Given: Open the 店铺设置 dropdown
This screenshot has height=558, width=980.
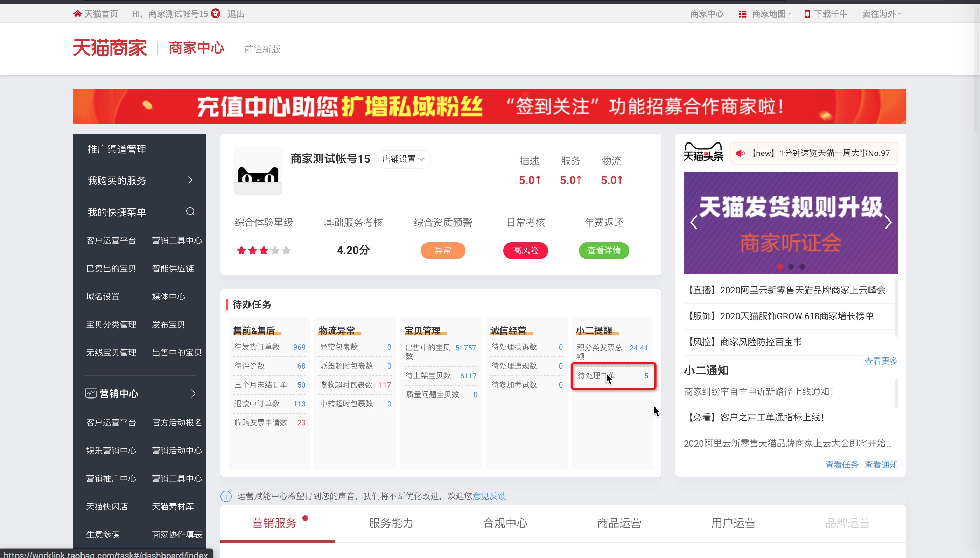Looking at the screenshot, I should click(x=404, y=159).
